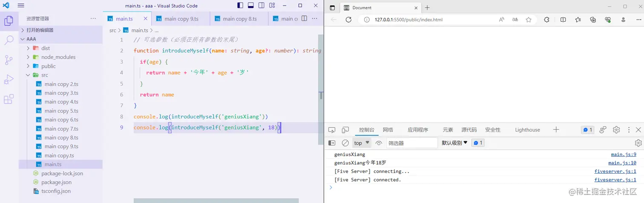
Task: Open the top JavaScript context dropdown
Action: tap(362, 143)
